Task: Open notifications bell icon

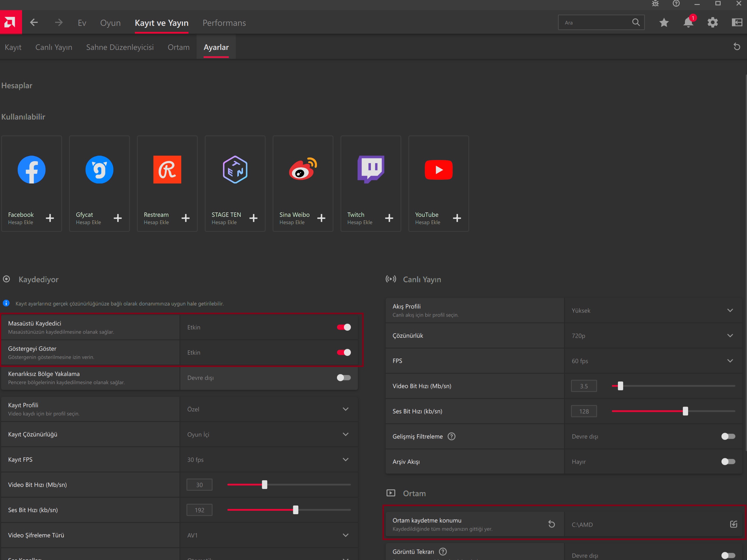Action: coord(688,23)
